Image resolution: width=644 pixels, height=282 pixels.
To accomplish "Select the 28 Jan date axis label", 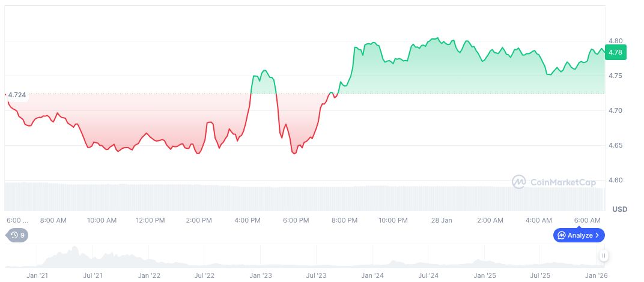I will point(442,220).
